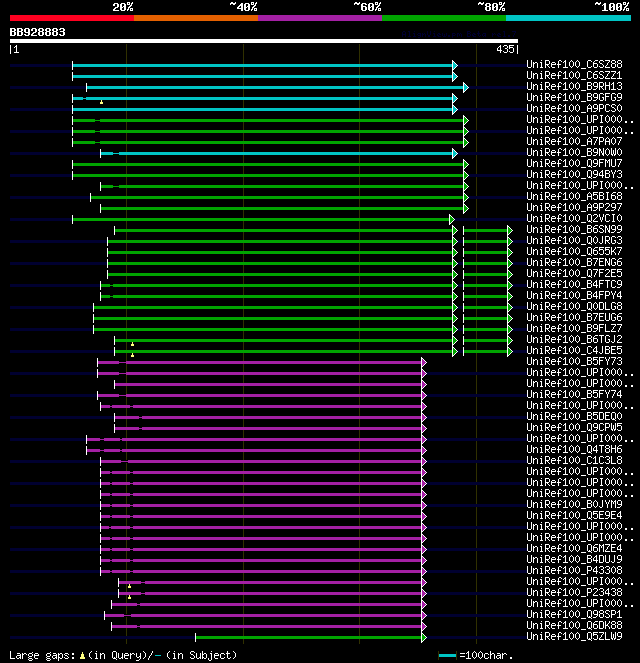
Task: Select the UniRef100_Q5E9E4 label
Action: point(574,515)
